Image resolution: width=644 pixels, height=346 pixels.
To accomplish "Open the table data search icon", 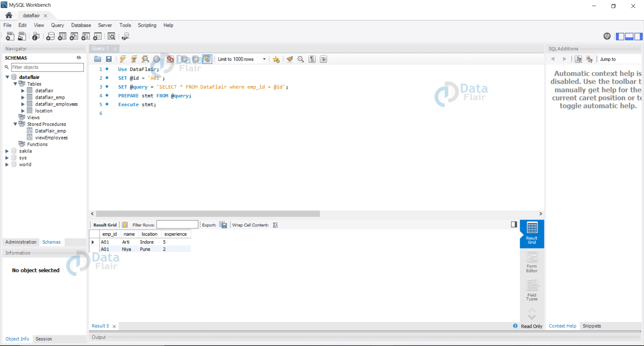I will coord(111,36).
